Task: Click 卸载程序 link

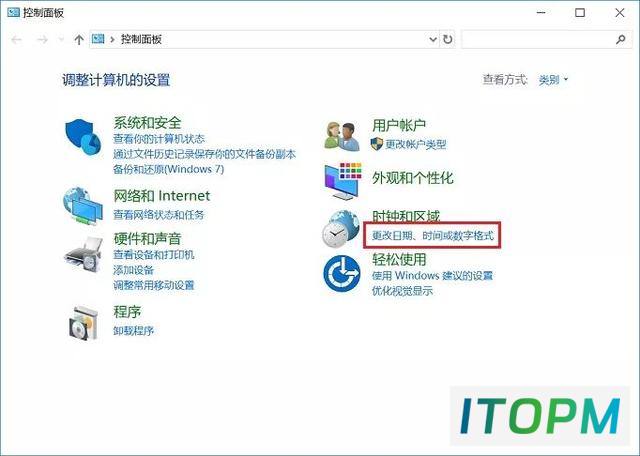Action: 133,330
